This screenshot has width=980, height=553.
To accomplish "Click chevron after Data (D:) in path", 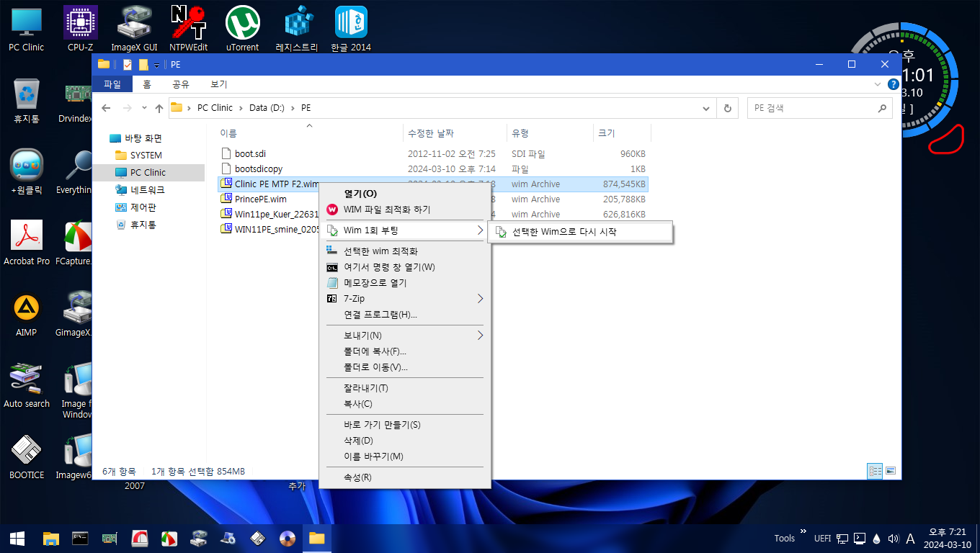I will click(294, 108).
